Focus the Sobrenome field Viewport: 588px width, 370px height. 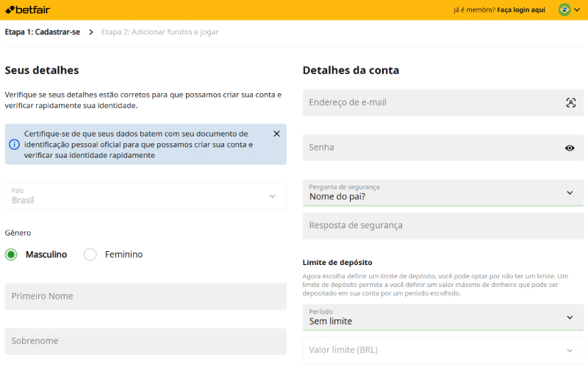(x=146, y=341)
